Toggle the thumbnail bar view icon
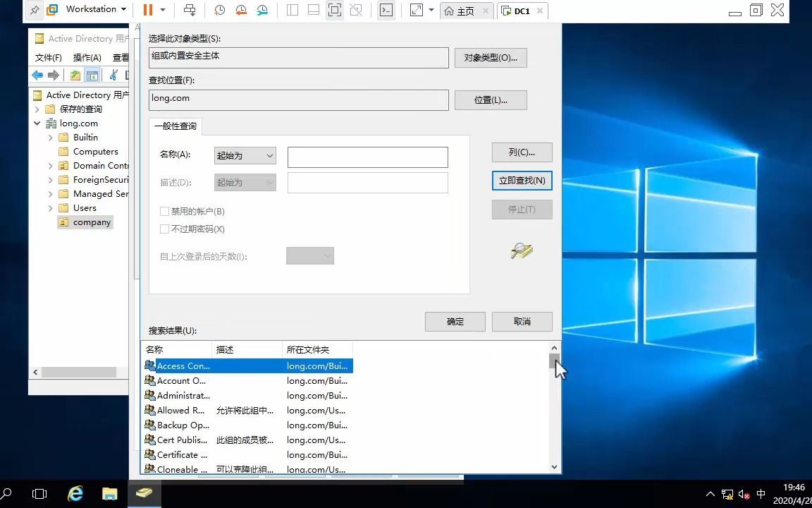Image resolution: width=812 pixels, height=508 pixels. (x=313, y=10)
